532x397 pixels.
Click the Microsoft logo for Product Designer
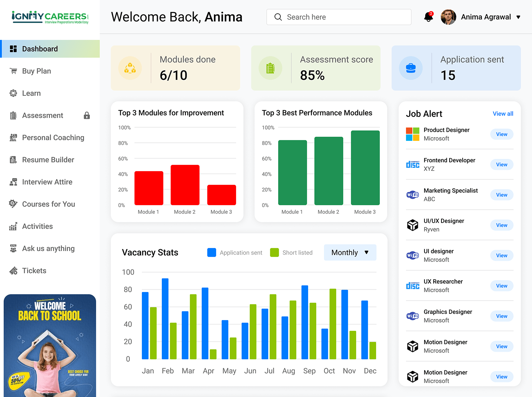tap(413, 134)
